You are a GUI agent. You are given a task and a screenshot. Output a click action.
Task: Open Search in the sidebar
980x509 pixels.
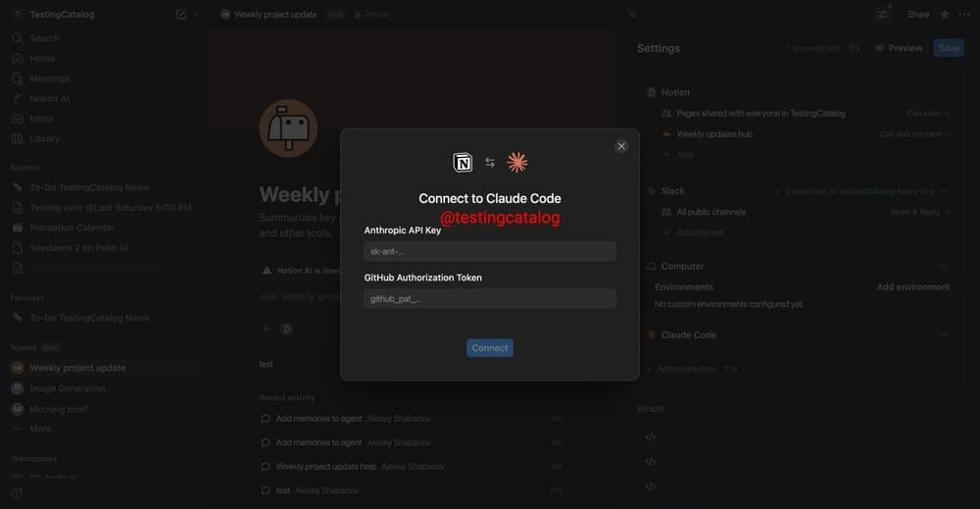(x=44, y=38)
